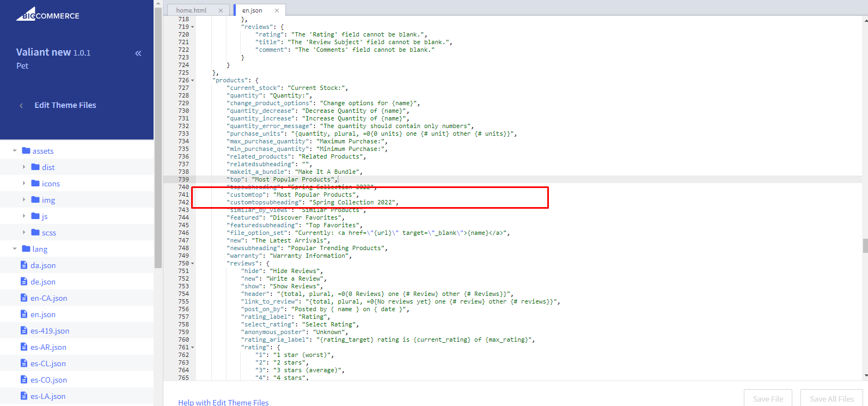The image size is (868, 406).
Task: Click the scss folder icon
Action: [35, 233]
